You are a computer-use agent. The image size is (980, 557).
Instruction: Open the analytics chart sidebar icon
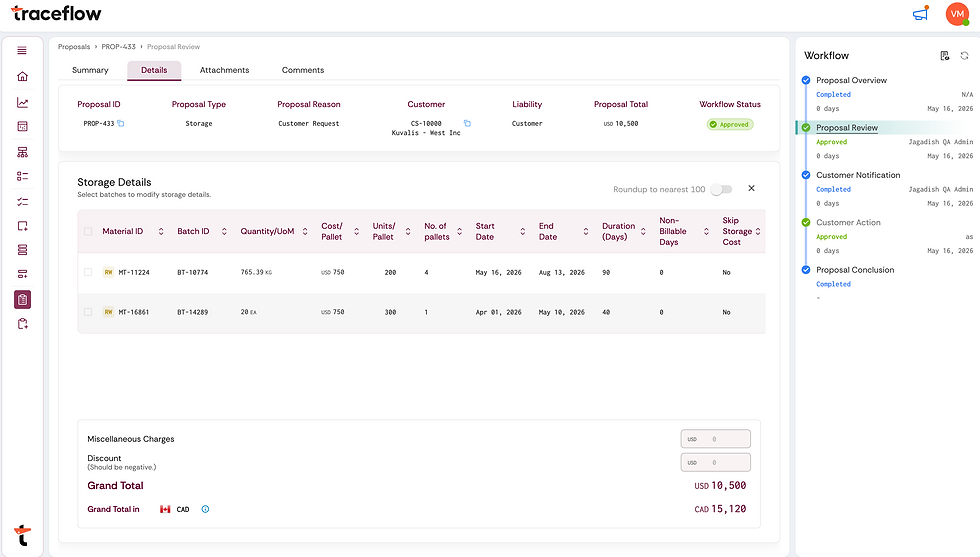coord(22,103)
